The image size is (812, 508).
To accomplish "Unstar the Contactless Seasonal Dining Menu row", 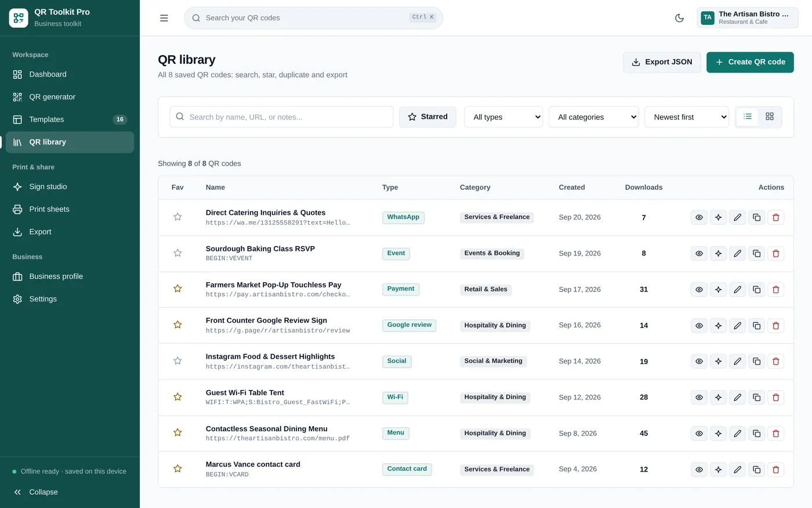I will point(177,433).
